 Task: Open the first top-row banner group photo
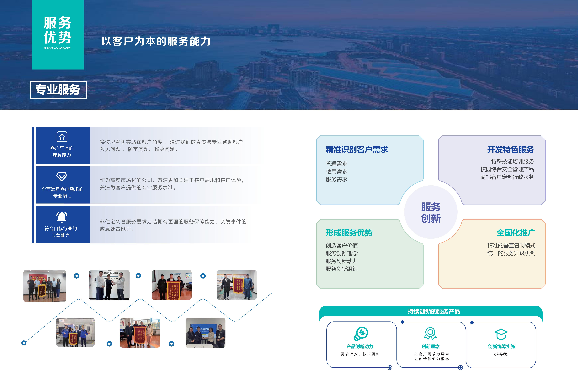click(x=45, y=286)
